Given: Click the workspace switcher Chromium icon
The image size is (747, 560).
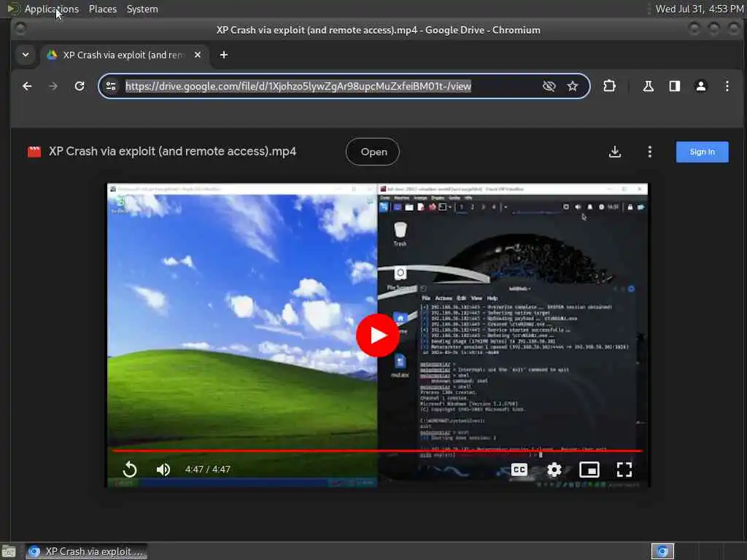Looking at the screenshot, I should [662, 551].
